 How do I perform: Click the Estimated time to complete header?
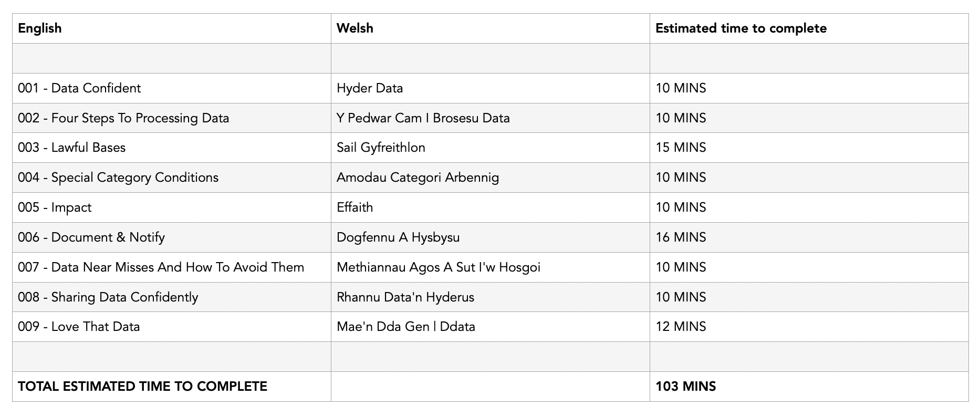809,28
